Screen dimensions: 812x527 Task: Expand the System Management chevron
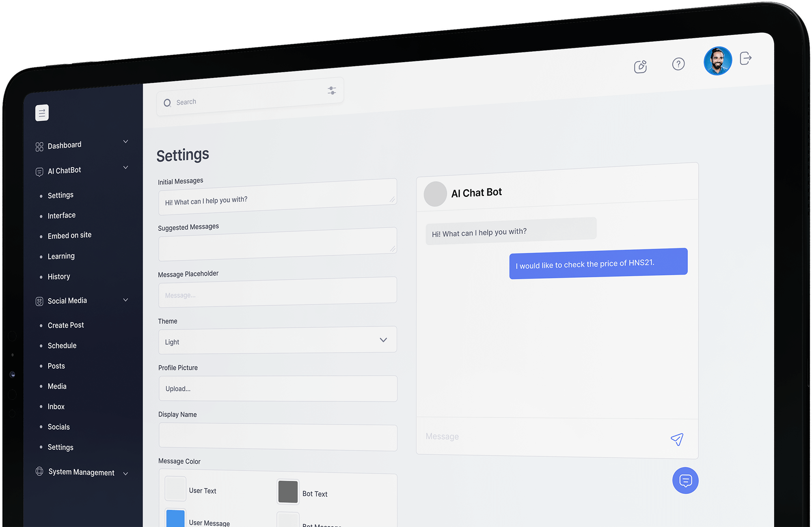point(126,473)
